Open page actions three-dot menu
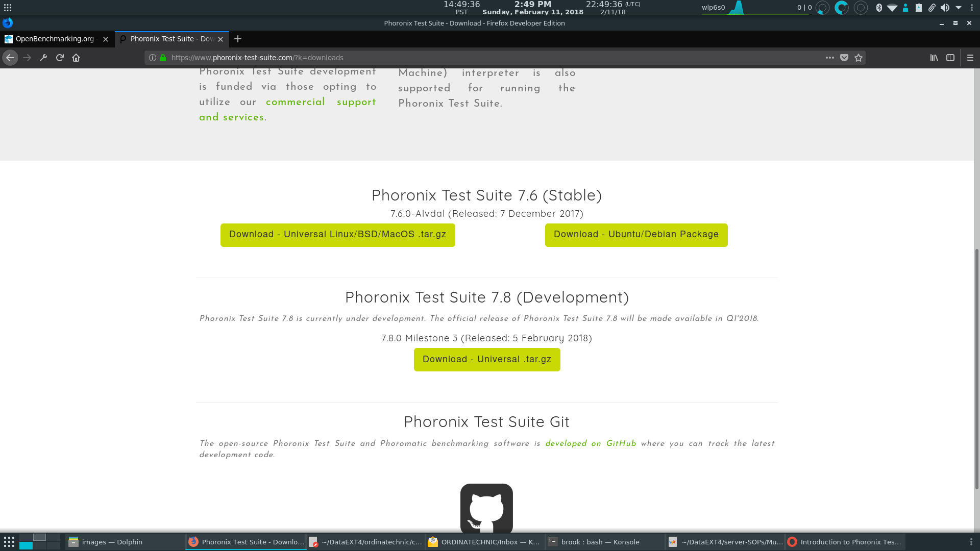Viewport: 980px width, 551px height. pos(830,58)
